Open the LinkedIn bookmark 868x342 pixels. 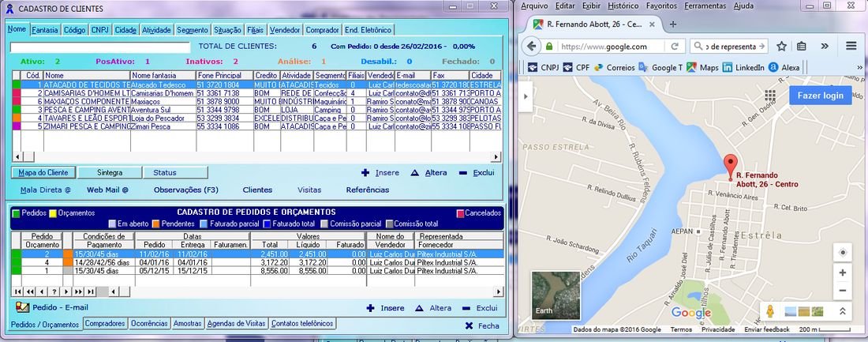point(743,68)
